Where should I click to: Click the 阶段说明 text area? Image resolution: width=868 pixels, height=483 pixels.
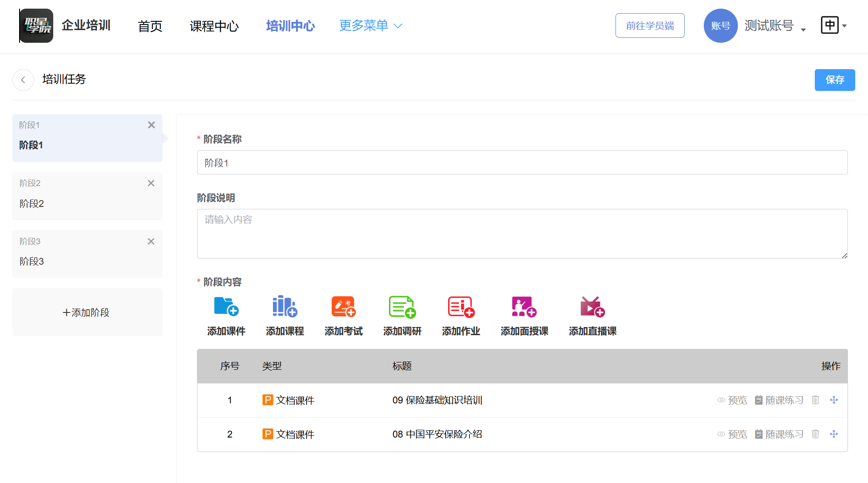click(522, 234)
